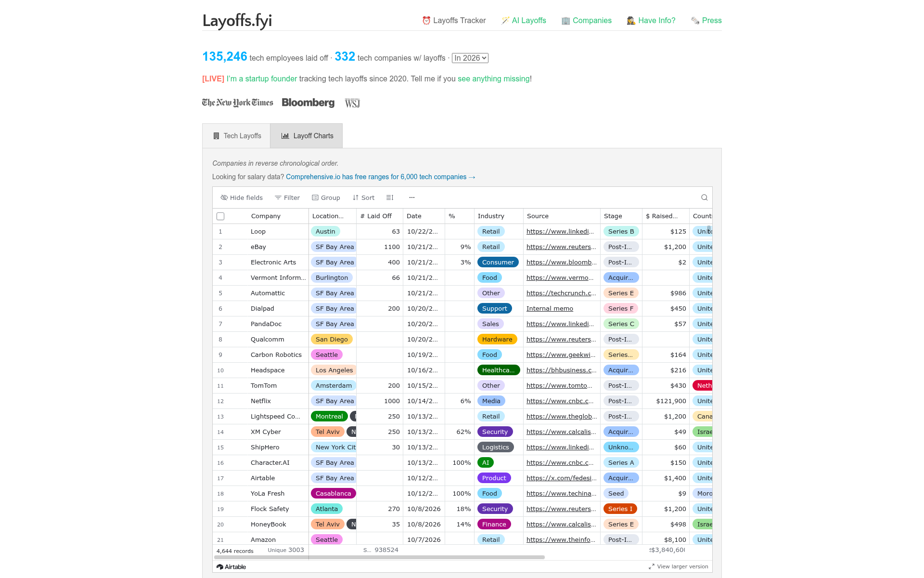The width and height of the screenshot is (924, 578).
Task: Click the building icon beside Companies
Action: click(x=566, y=20)
